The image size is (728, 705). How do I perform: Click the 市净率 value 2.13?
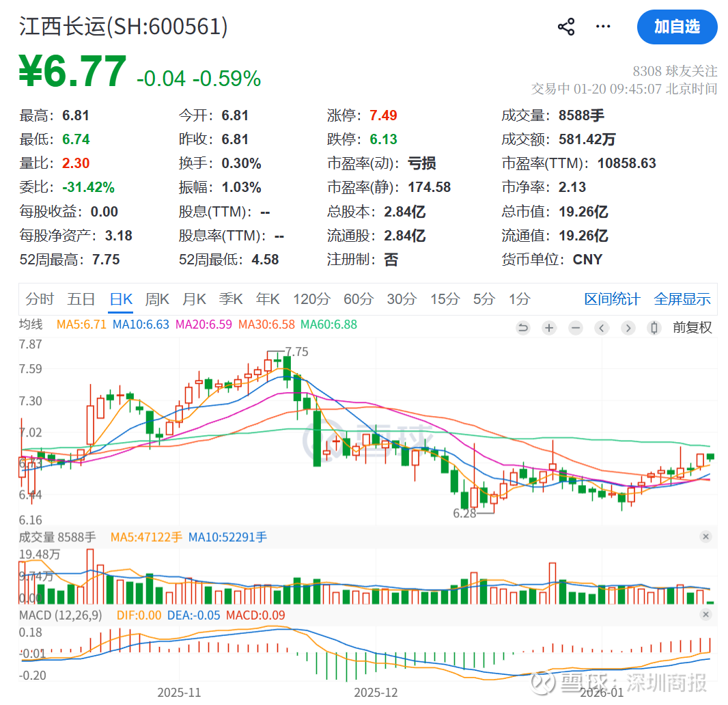572,188
